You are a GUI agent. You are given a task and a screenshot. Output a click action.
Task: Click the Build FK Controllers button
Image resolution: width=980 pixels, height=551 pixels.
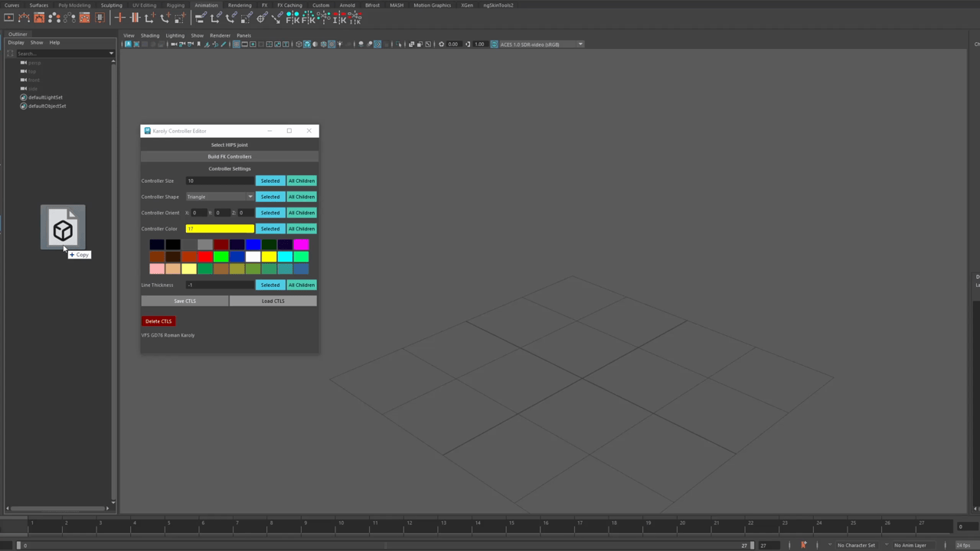(x=230, y=156)
